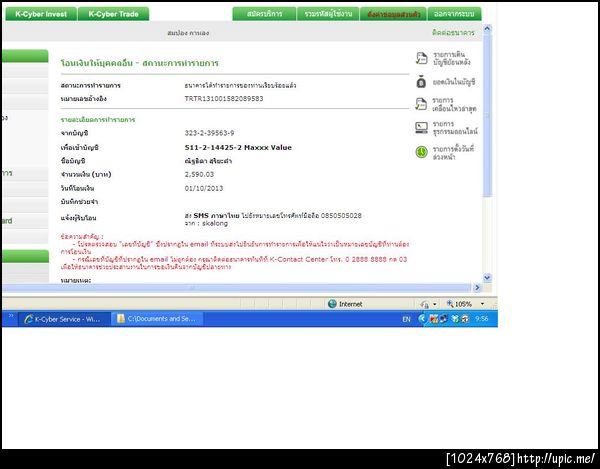Expand hidden tray icons with the arrow
This screenshot has width=600, height=469.
421,319
